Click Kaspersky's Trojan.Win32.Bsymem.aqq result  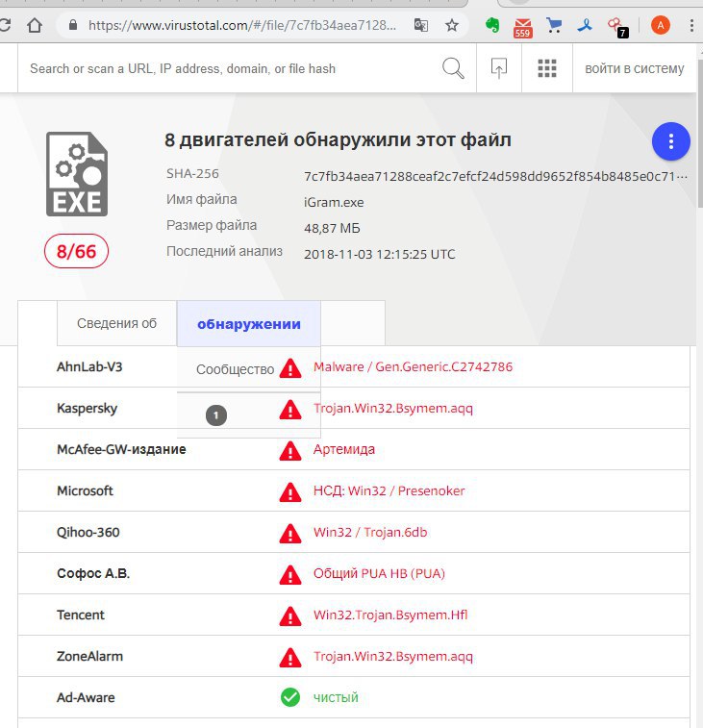392,409
